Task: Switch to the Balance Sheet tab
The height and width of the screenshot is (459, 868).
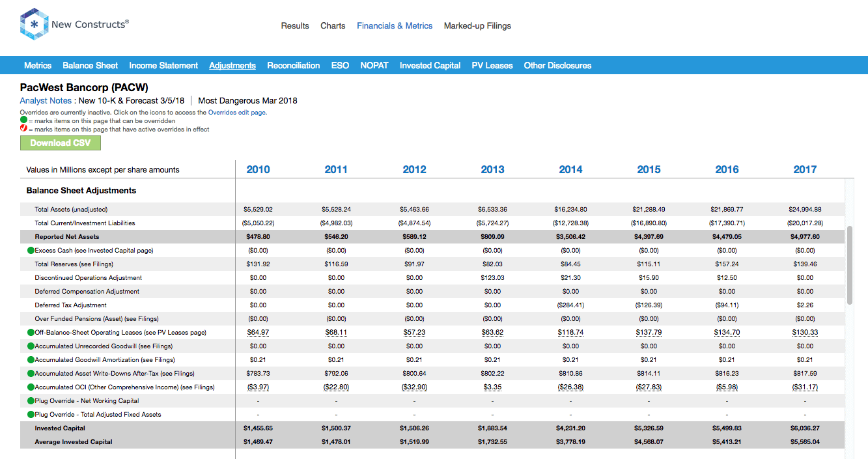Action: pos(91,66)
